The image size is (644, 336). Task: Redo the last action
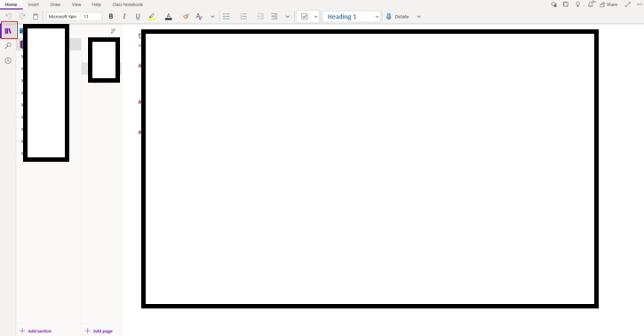pos(22,16)
